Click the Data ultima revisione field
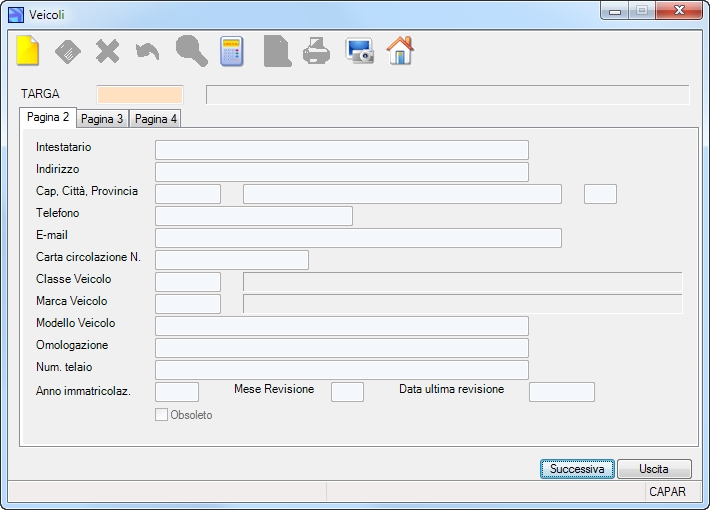This screenshot has width=710, height=510. tap(561, 392)
